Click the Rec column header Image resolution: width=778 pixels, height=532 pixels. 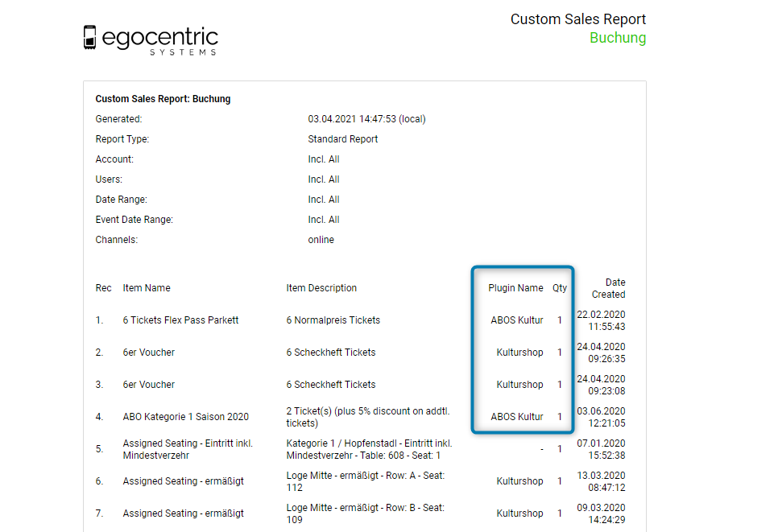[x=103, y=288]
